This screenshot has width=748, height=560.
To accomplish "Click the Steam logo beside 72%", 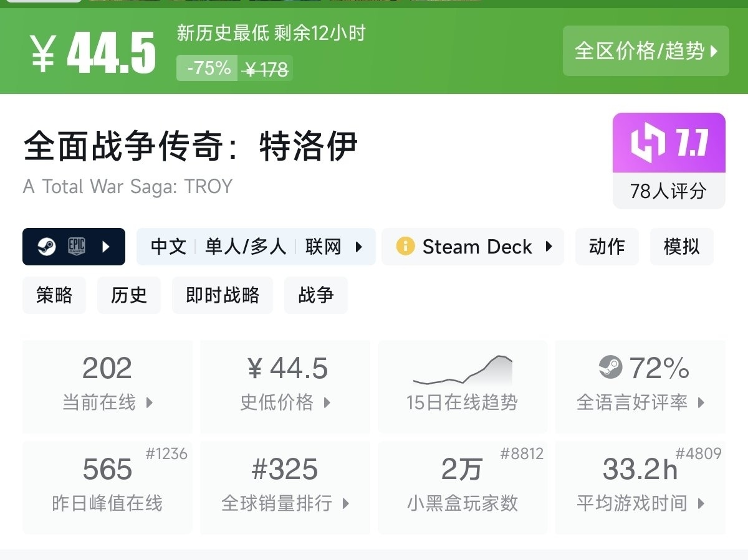I will coord(610,367).
